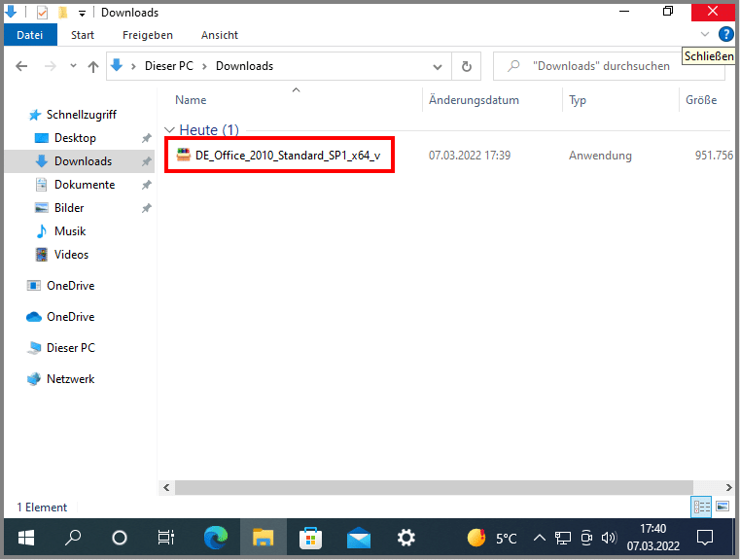
Task: Sort by the Änderungsdatum column header
Action: [474, 100]
